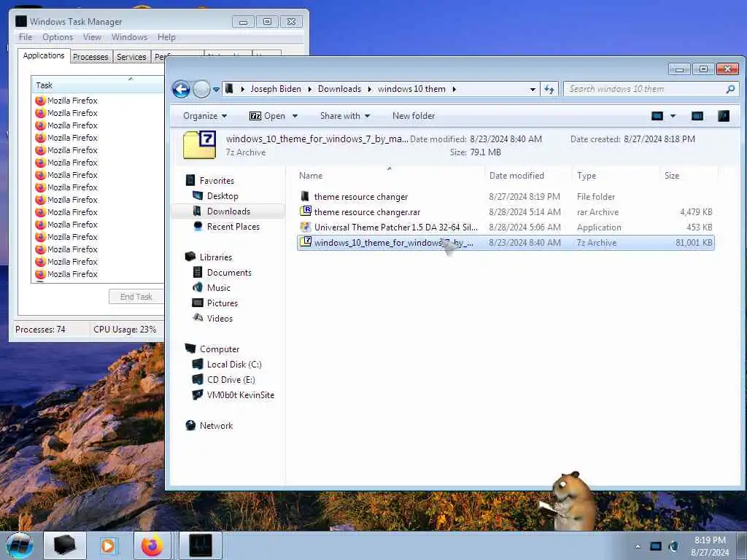Open the View menu in Task Manager
Viewport: 747px width, 560px height.
(x=92, y=37)
